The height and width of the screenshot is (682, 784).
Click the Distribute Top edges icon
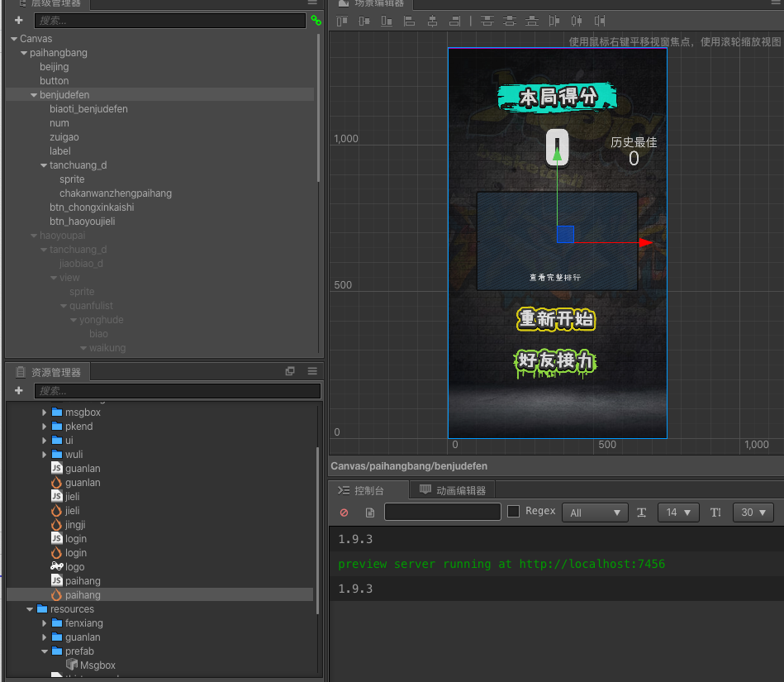487,21
